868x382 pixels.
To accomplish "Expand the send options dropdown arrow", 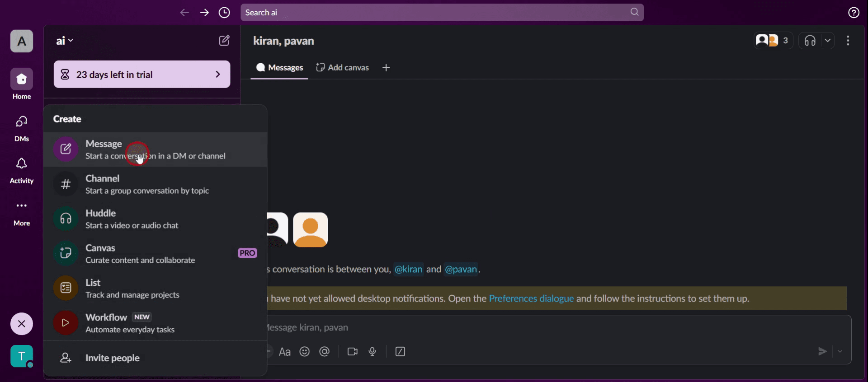I will click(840, 351).
